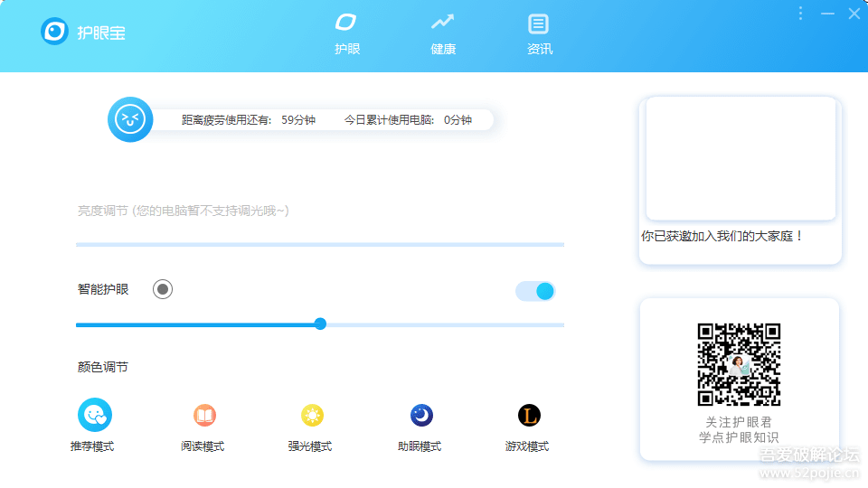
Task: Select the 助眠模式 moon icon
Action: coord(421,416)
